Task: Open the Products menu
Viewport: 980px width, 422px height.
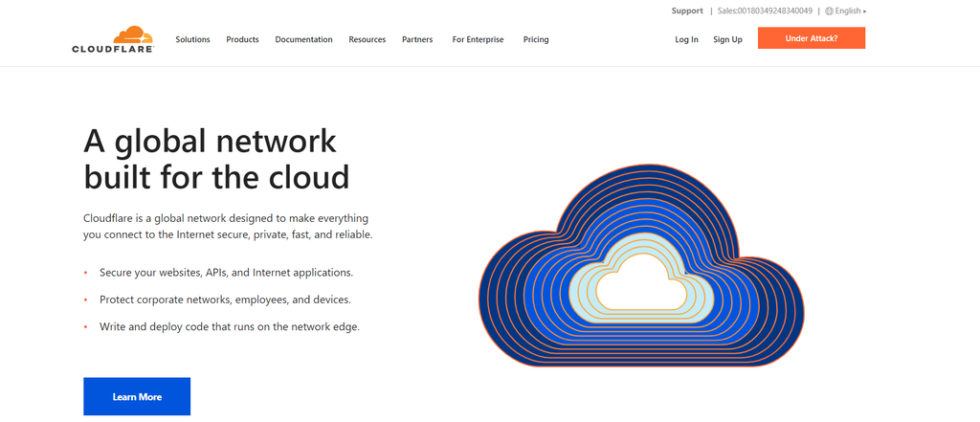Action: (242, 40)
